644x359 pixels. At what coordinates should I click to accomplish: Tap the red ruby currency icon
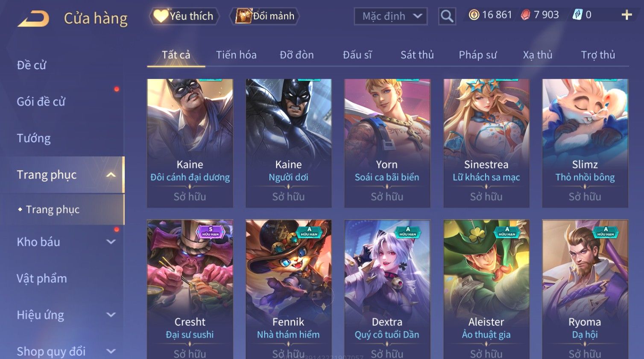[525, 15]
